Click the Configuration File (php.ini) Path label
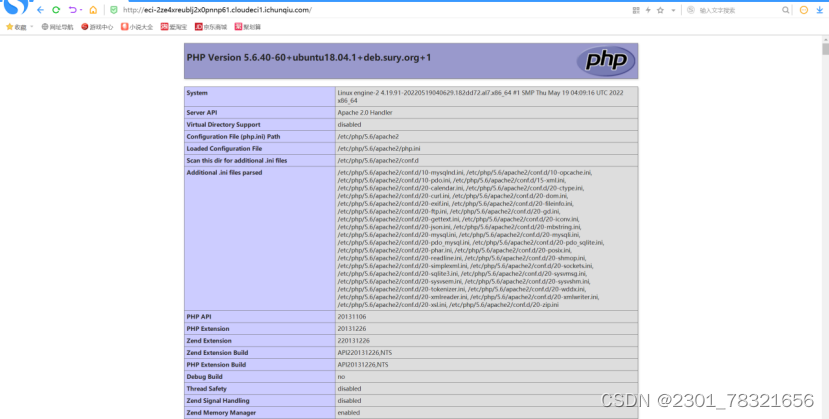829x419 pixels. pos(233,137)
